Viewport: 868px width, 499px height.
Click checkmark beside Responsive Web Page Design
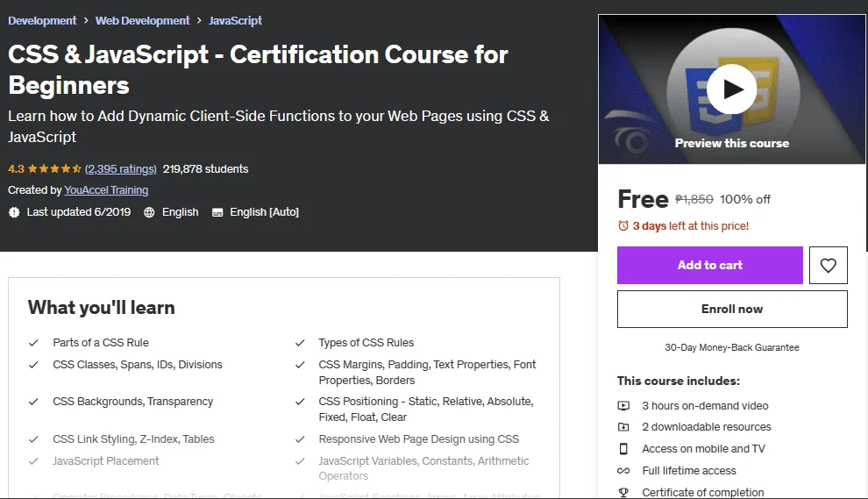[300, 439]
